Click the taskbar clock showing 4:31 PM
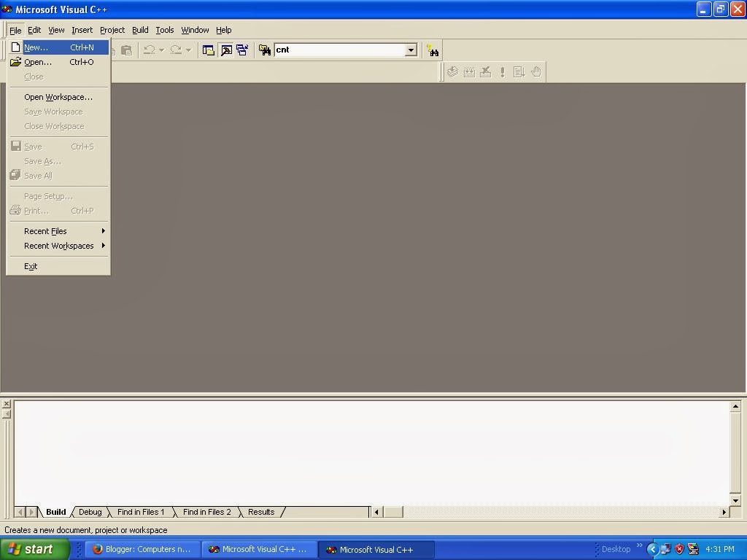This screenshot has width=747, height=560. [720, 549]
